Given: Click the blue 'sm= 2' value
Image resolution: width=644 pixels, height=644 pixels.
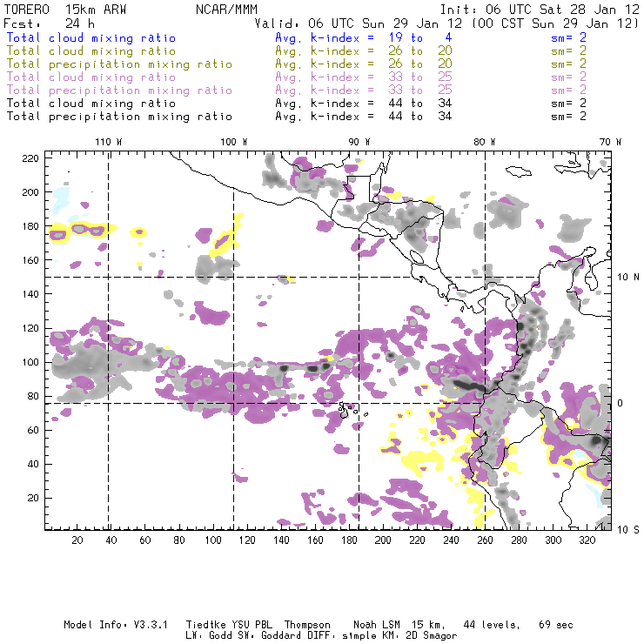Looking at the screenshot, I should pos(568,37).
